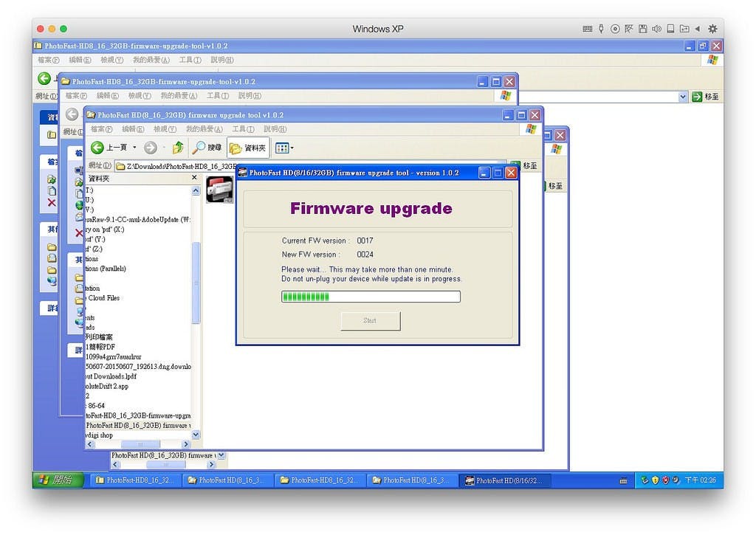Open the Back button history dropdown arrow
This screenshot has width=756, height=535.
point(134,148)
